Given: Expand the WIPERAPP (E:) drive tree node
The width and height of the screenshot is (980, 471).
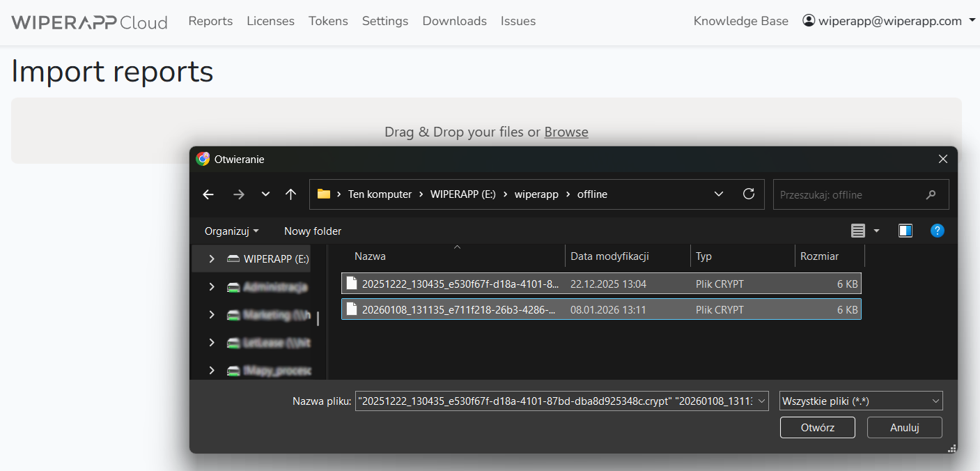Looking at the screenshot, I should (x=212, y=258).
